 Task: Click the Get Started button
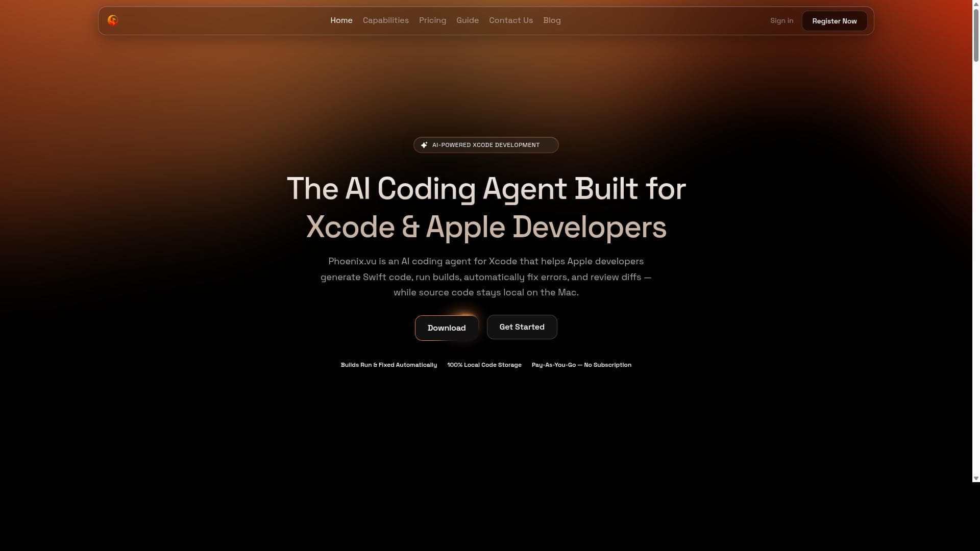click(522, 327)
